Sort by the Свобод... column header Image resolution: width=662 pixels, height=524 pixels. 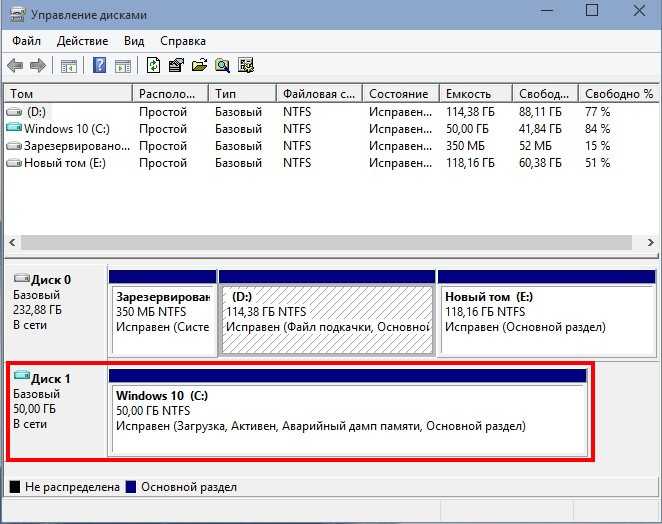[x=545, y=93]
